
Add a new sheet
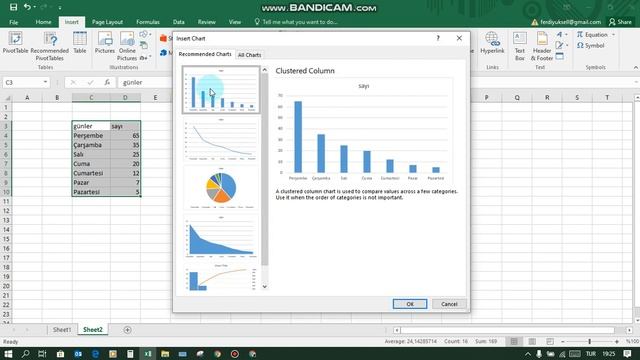(127, 330)
